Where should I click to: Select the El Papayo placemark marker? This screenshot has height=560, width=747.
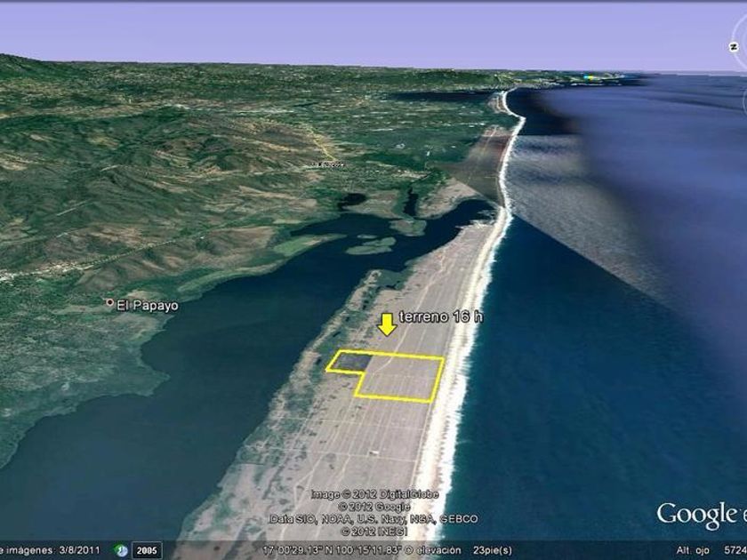click(109, 302)
